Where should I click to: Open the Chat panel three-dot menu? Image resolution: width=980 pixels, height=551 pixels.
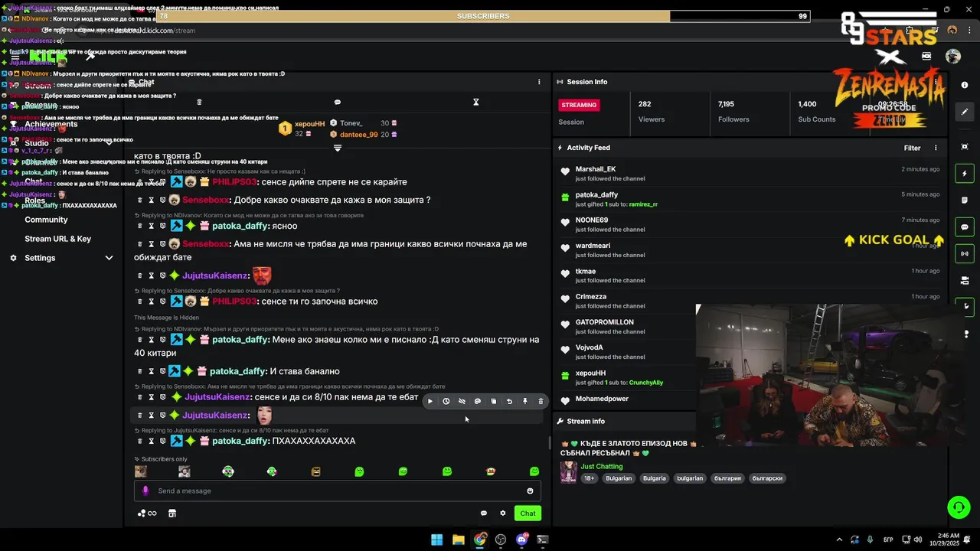click(x=539, y=82)
